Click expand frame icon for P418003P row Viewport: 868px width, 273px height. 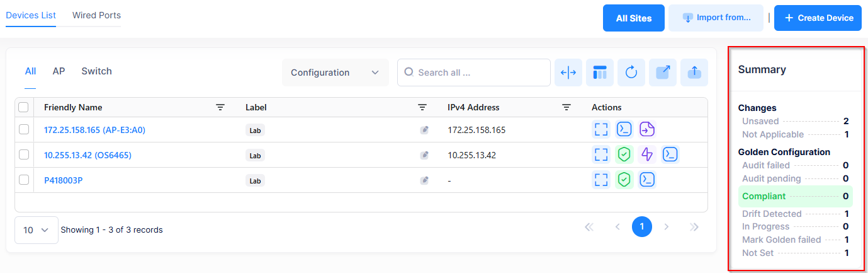601,180
